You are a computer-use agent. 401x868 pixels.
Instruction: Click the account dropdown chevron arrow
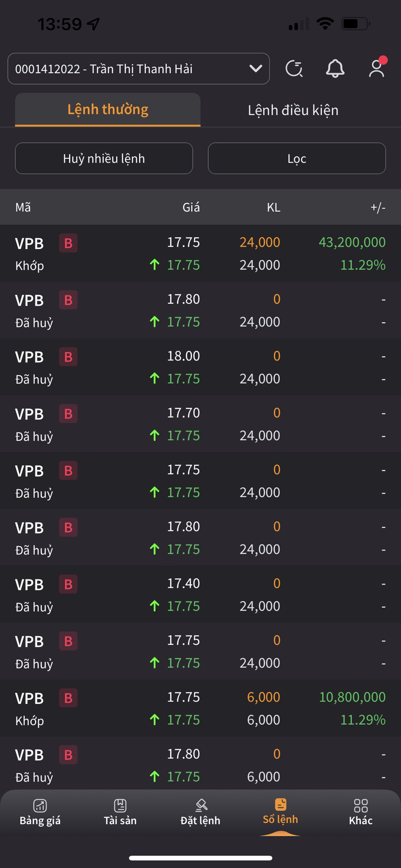point(255,69)
